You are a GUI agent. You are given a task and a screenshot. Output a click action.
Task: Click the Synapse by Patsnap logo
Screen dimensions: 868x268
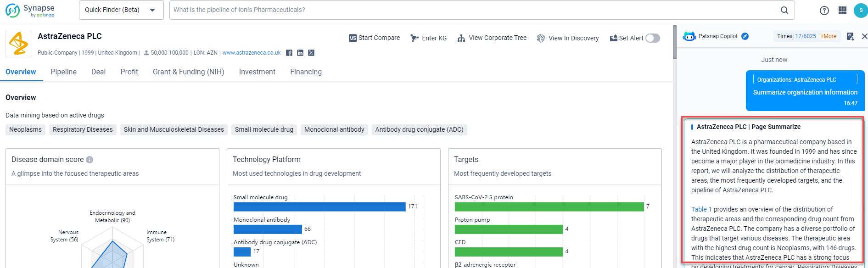coord(30,10)
